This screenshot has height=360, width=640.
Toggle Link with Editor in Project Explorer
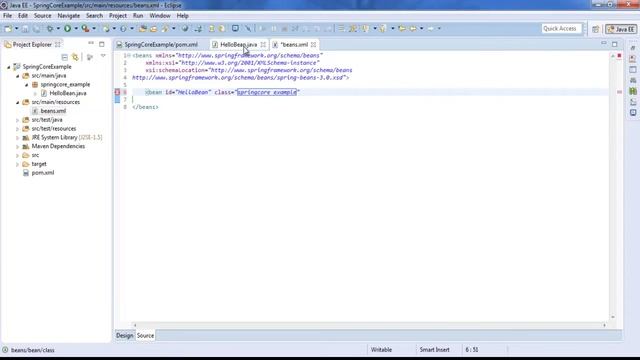coord(75,57)
